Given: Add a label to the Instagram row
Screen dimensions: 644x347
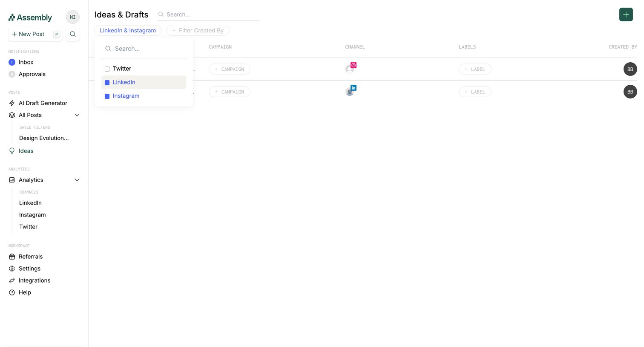Looking at the screenshot, I should pos(475,69).
